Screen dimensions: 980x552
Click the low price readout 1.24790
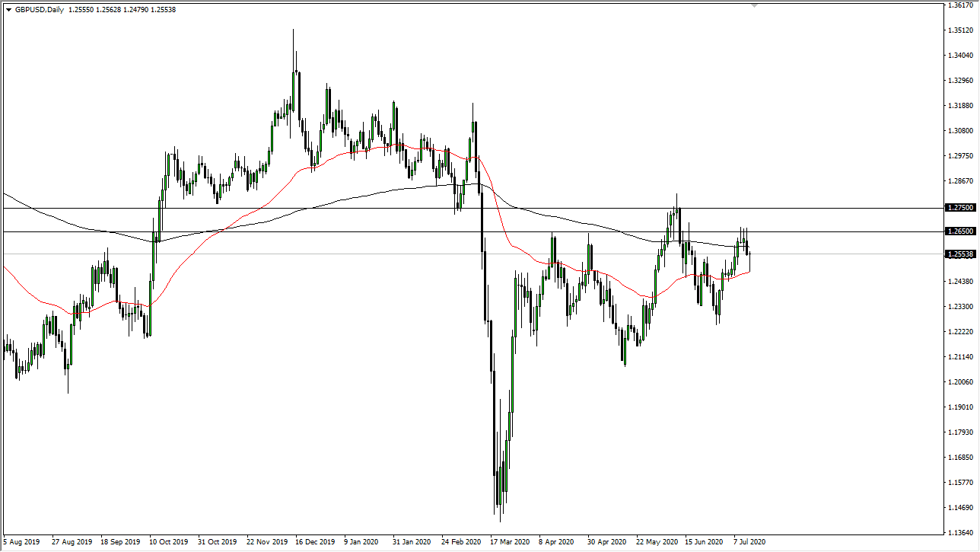[x=137, y=9]
